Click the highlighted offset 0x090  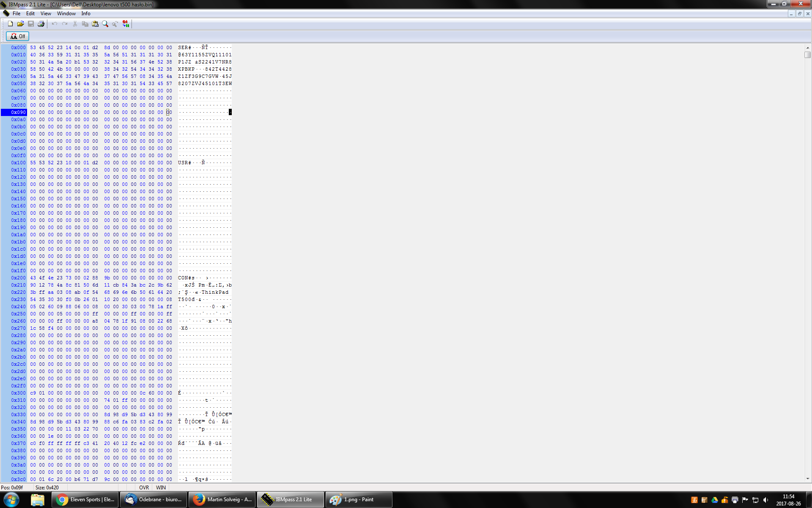18,113
